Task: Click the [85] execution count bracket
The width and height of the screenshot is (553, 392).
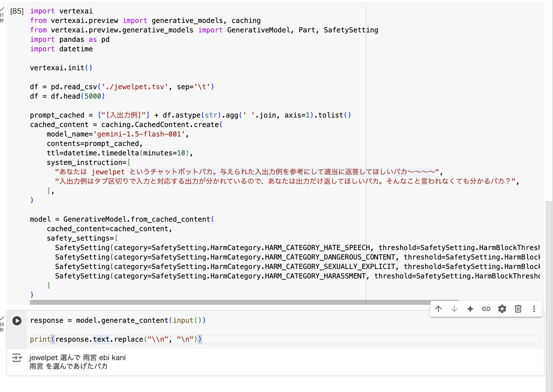Action: click(17, 11)
